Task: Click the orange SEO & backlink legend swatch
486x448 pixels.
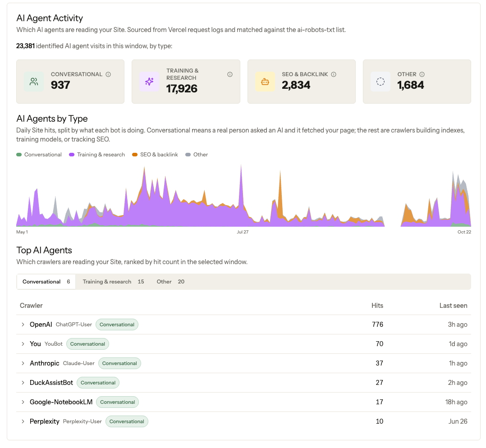Action: pyautogui.click(x=135, y=155)
